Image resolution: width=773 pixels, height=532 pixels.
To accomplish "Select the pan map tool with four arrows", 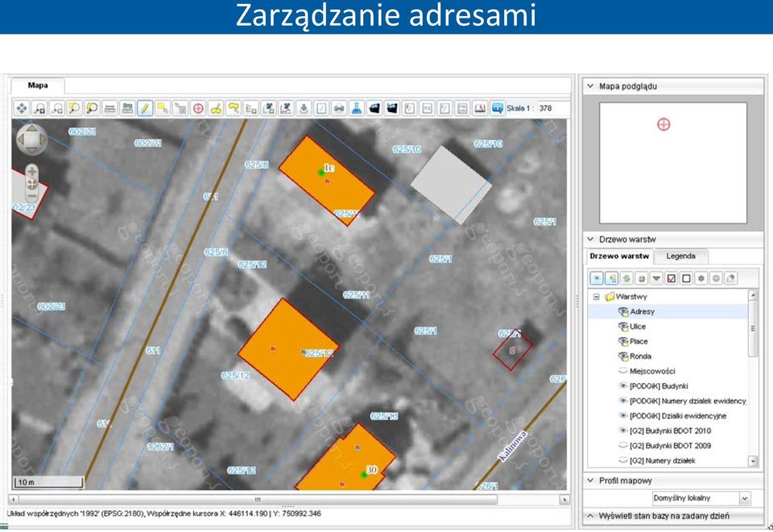I will [22, 109].
